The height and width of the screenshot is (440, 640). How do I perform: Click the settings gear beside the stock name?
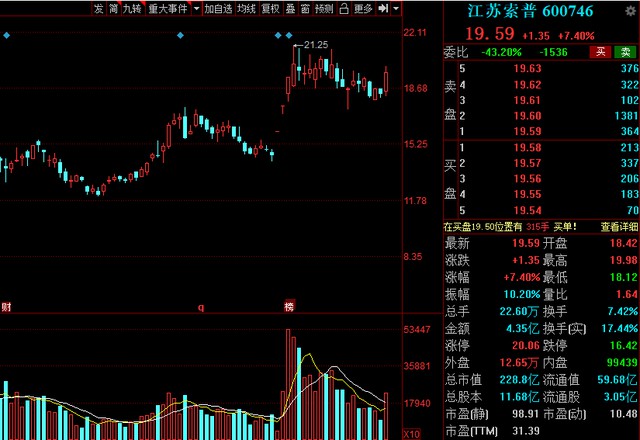click(x=629, y=10)
